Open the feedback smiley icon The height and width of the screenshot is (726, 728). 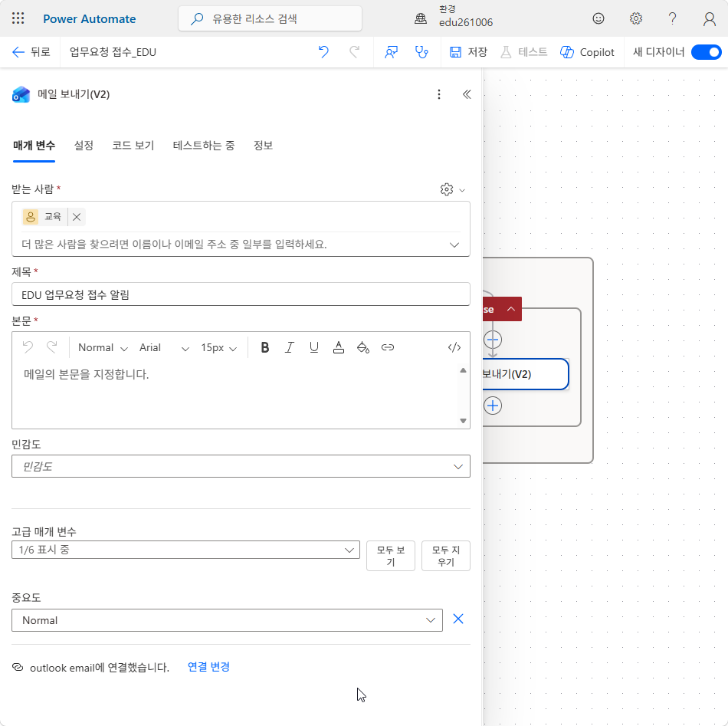click(598, 18)
